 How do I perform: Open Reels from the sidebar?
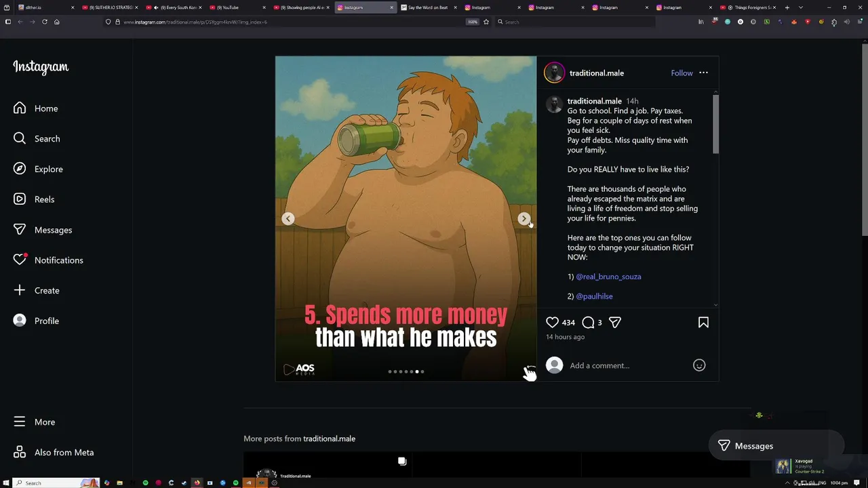[34, 199]
